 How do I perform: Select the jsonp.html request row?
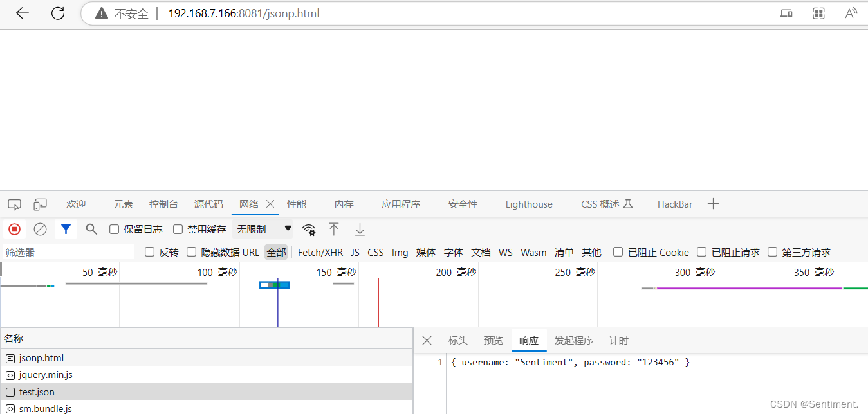click(207, 358)
